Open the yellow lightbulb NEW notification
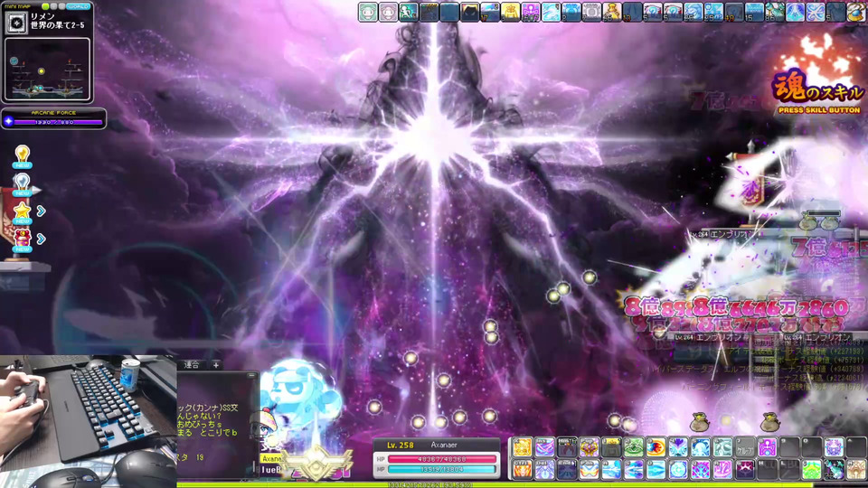Screen dimensions: 868x488 point(22,156)
